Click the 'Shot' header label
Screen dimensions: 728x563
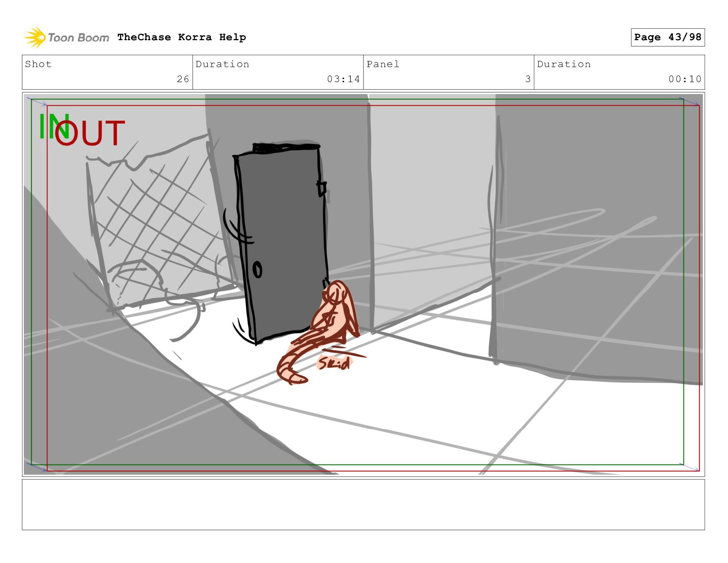(38, 64)
